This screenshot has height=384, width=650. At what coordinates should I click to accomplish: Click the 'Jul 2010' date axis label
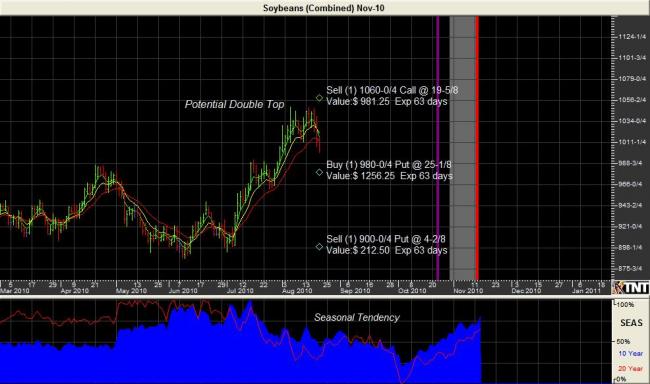(240, 291)
